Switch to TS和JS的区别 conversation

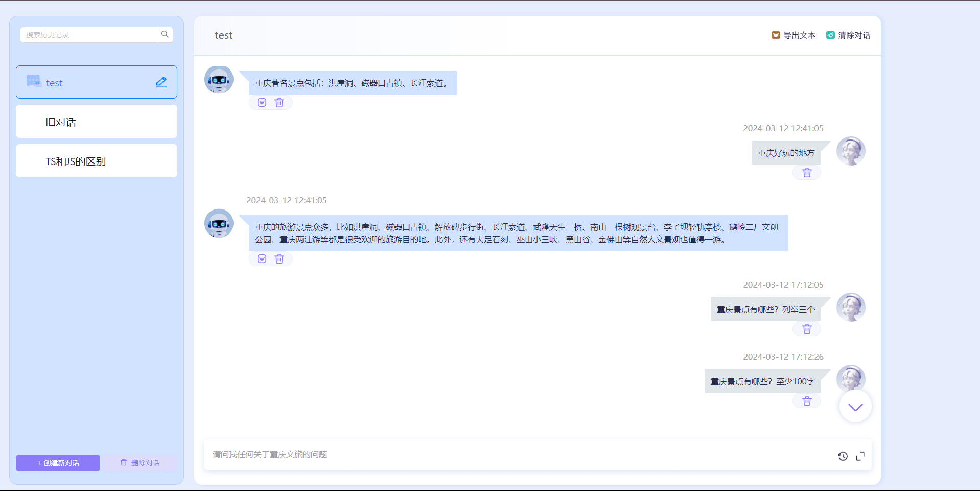click(97, 161)
